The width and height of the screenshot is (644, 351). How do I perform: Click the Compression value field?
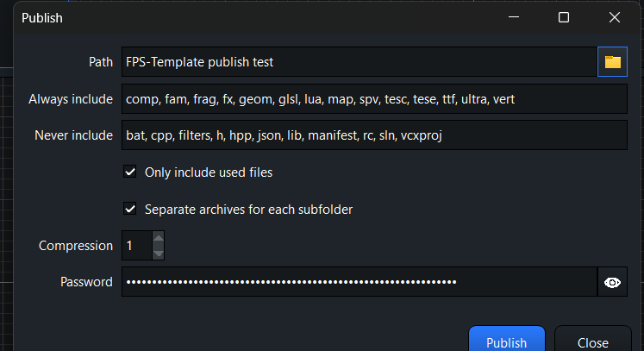pos(135,246)
